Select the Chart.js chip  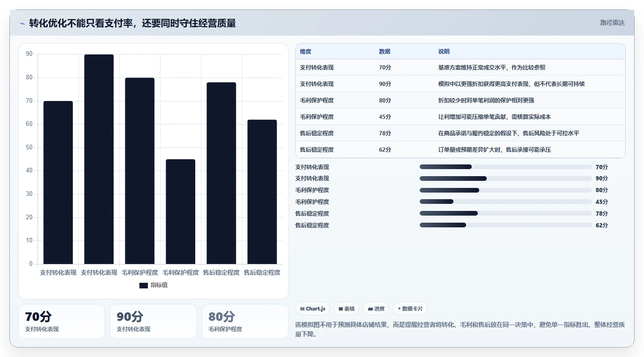[x=313, y=309]
